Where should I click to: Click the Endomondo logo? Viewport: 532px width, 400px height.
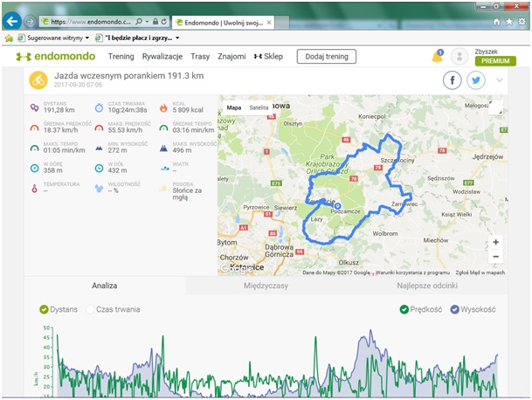tap(56, 56)
